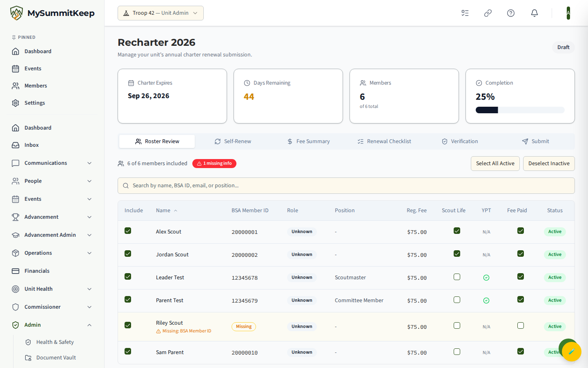Check Scout Life for Sam Parent

tap(457, 352)
